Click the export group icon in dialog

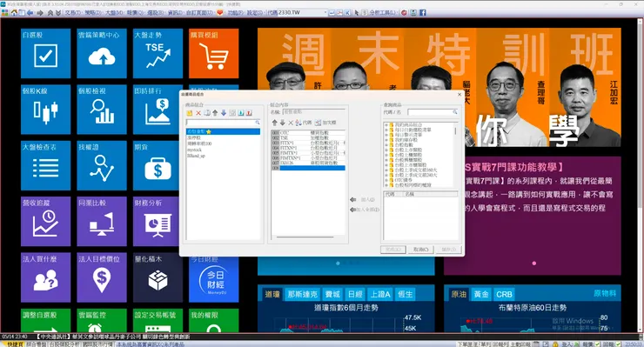[249, 113]
